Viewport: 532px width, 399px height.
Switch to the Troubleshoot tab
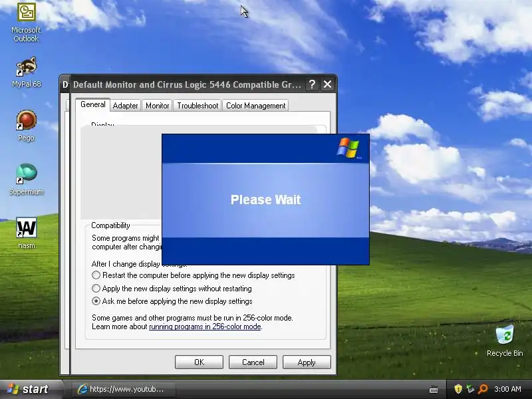click(198, 106)
